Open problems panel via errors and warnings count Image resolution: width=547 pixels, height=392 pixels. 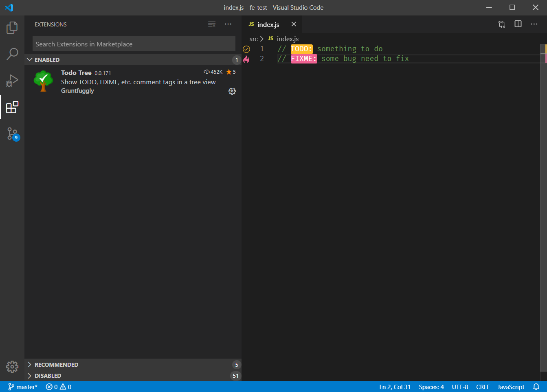pyautogui.click(x=59, y=387)
